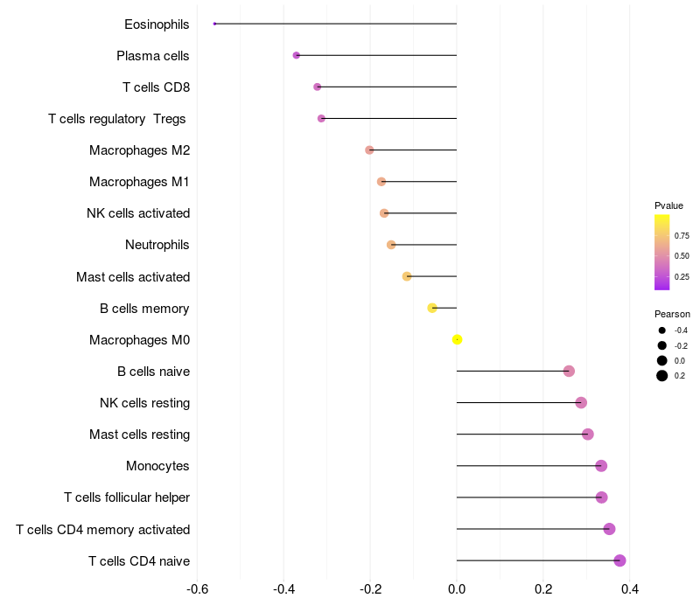Select the yellow Macrophages M0 dot
Viewport: 700px width, 612px height.
click(457, 339)
